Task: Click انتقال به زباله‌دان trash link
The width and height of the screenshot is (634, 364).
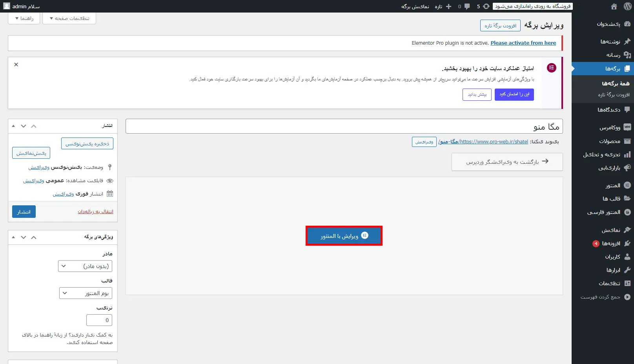Action: (95, 212)
